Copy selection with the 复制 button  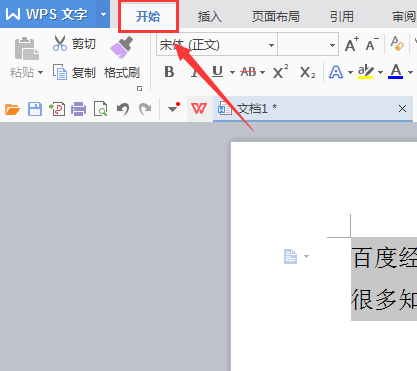(x=74, y=72)
